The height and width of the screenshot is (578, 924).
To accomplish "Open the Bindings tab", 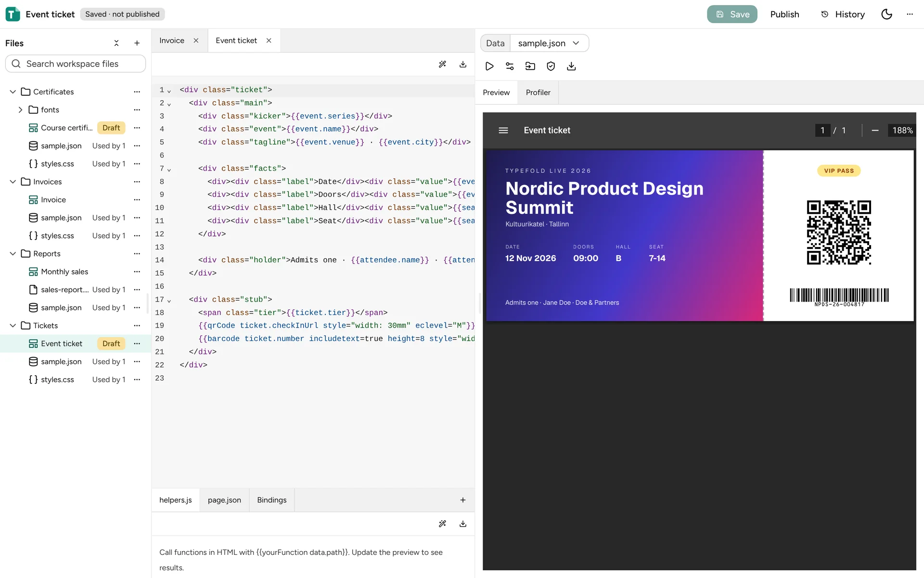I will coord(271,500).
